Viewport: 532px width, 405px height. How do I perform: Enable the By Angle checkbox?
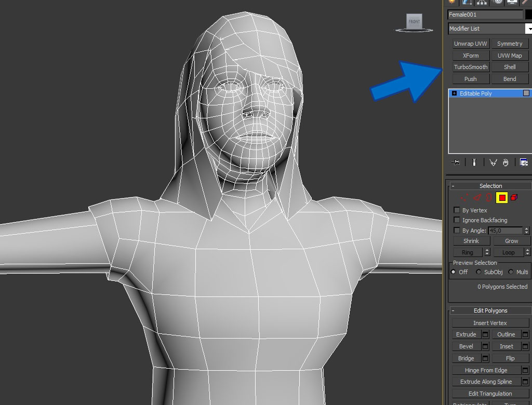tap(457, 230)
